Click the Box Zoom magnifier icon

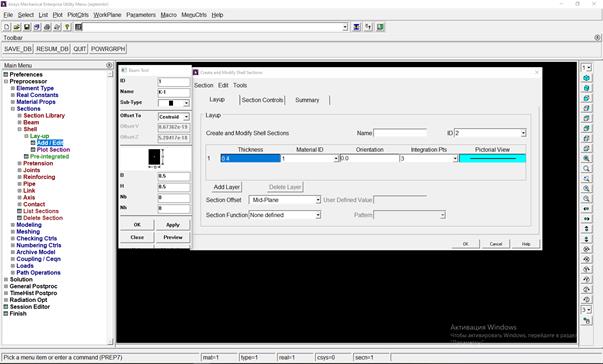(586, 168)
